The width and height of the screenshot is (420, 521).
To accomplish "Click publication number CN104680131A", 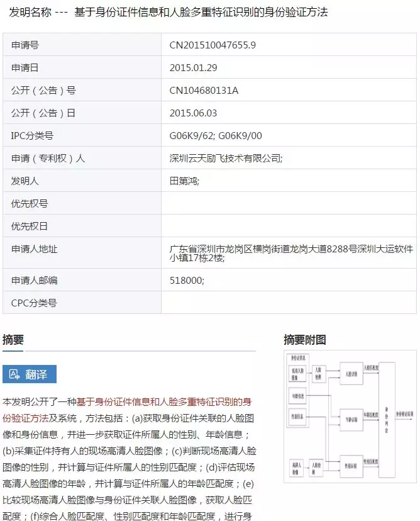I will click(204, 91).
